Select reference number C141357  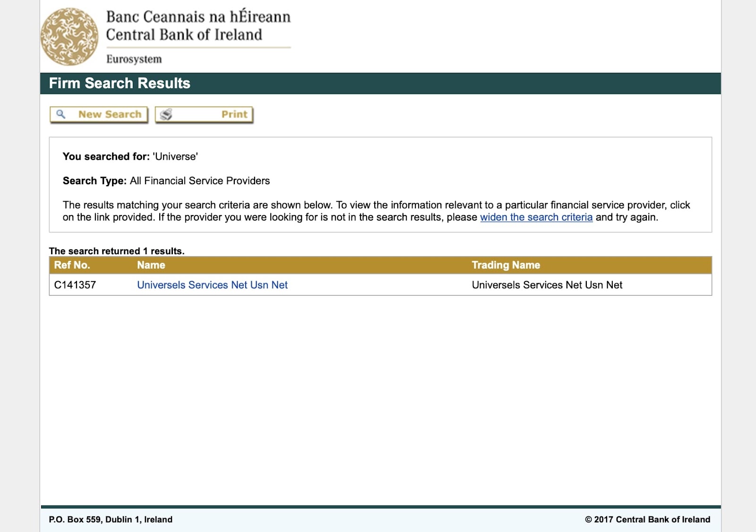point(75,285)
